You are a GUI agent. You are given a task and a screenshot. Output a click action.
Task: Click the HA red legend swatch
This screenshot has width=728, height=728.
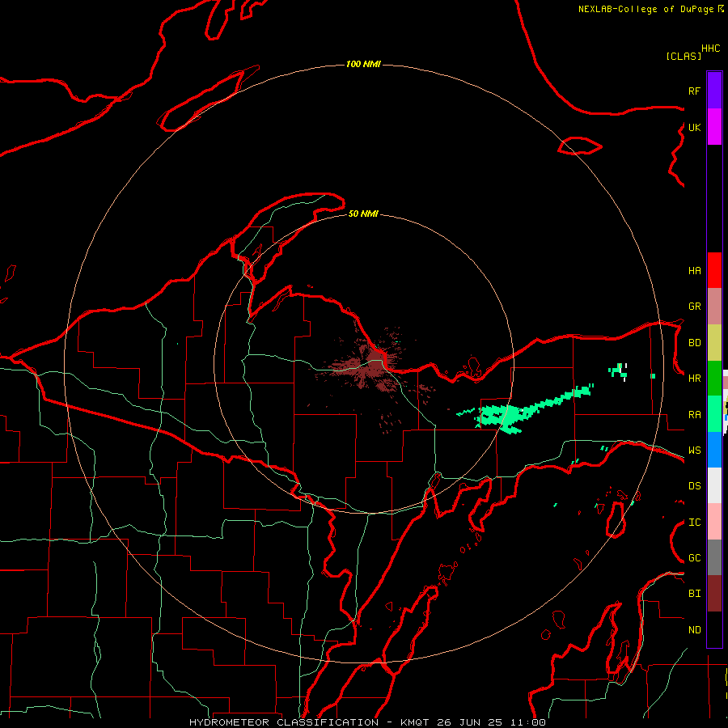coord(714,270)
